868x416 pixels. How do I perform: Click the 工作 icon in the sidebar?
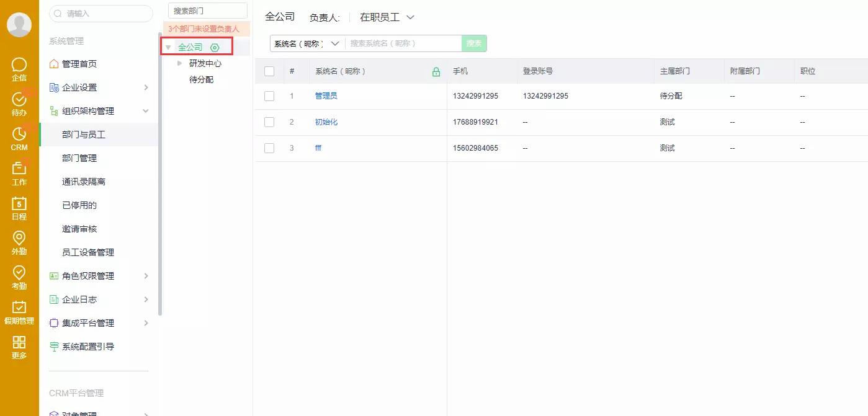[x=19, y=168]
